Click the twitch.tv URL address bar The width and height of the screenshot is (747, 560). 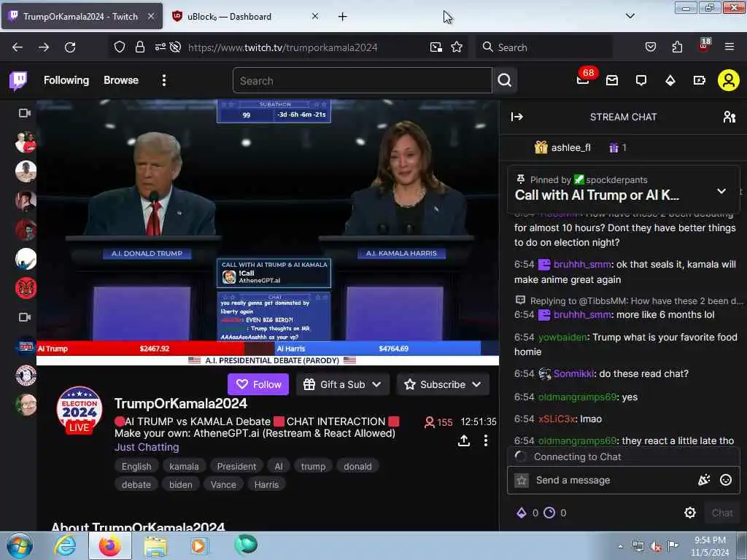click(x=282, y=47)
